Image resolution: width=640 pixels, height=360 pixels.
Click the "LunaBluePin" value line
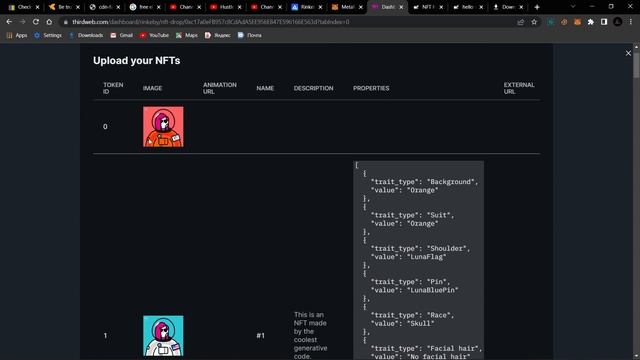[414, 290]
